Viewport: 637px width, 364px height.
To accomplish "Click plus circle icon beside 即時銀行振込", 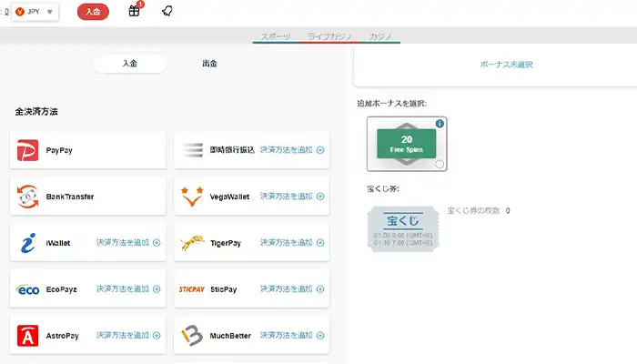I will click(x=320, y=150).
